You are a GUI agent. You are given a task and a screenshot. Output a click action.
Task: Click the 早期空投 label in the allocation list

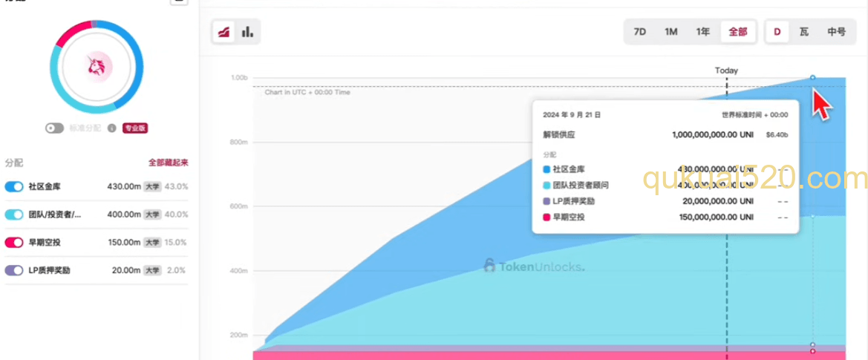45,242
